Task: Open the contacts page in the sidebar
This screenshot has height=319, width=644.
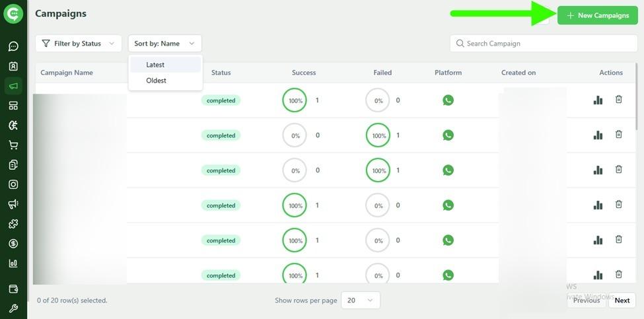Action: point(13,66)
